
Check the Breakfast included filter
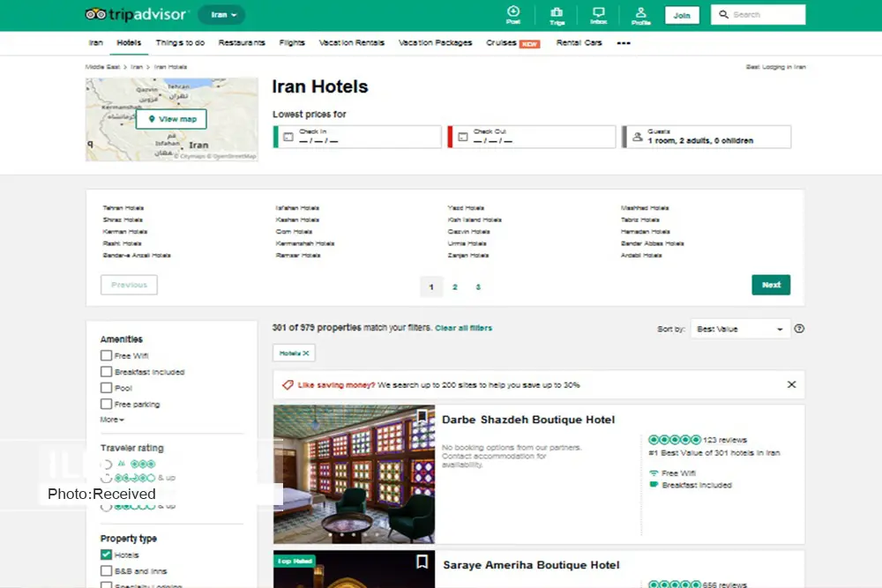[107, 371]
